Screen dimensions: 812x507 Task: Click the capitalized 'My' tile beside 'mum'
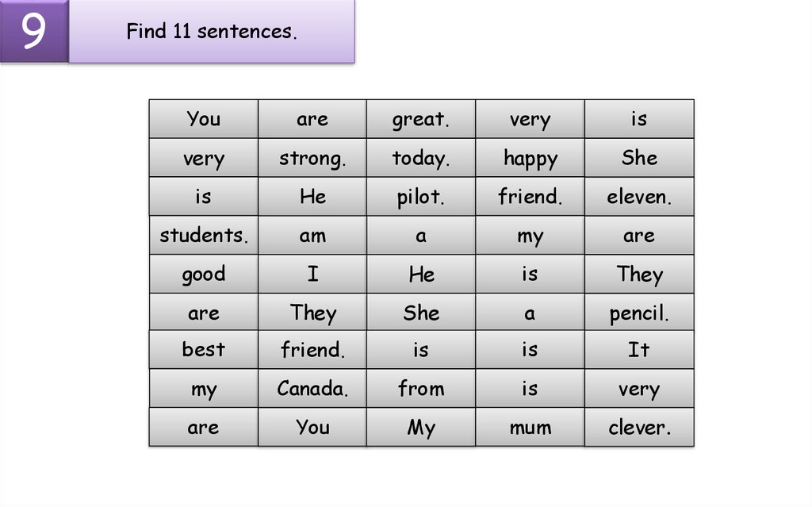(421, 428)
